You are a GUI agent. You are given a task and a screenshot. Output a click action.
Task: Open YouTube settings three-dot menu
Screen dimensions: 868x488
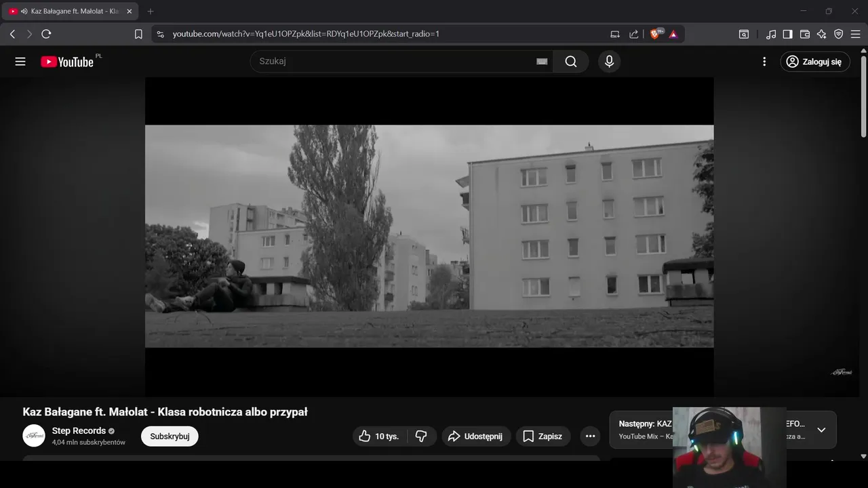click(x=764, y=62)
